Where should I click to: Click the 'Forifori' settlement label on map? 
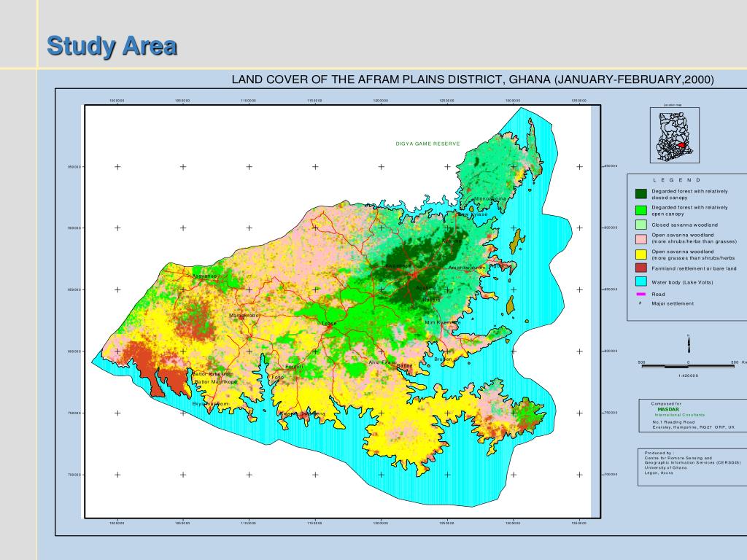point(294,367)
